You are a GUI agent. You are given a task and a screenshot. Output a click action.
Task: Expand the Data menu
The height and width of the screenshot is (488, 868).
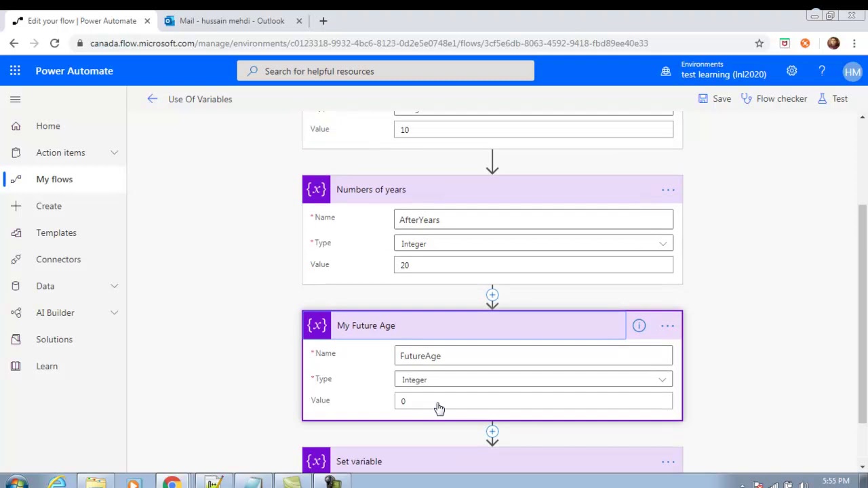[x=114, y=286]
